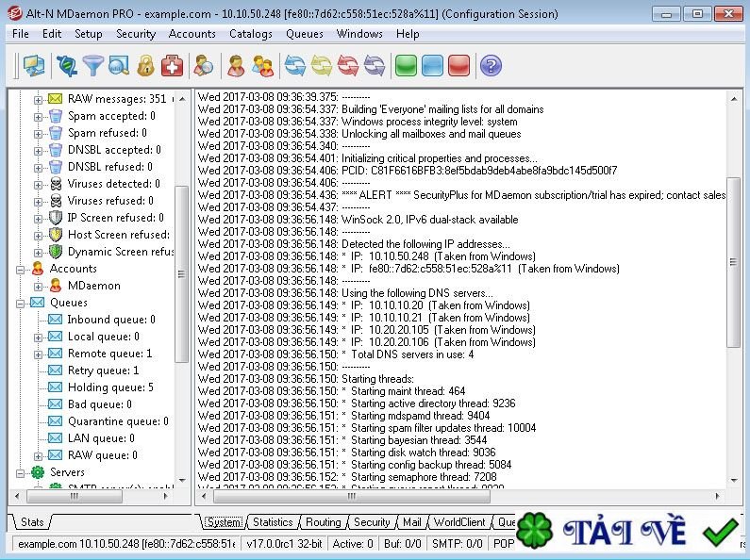The image size is (750, 560).
Task: Switch to the Security log tab
Action: point(372,522)
